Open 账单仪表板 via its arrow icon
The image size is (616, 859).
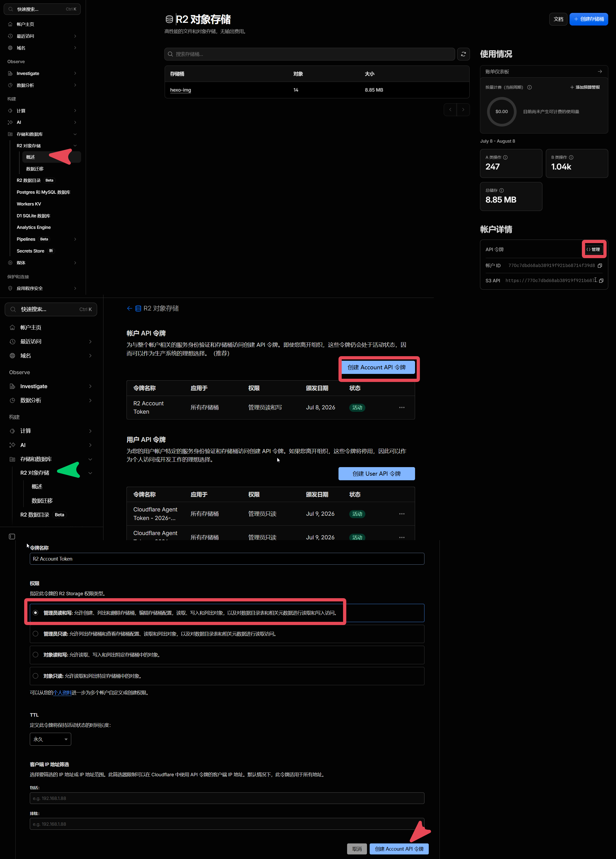(x=600, y=71)
